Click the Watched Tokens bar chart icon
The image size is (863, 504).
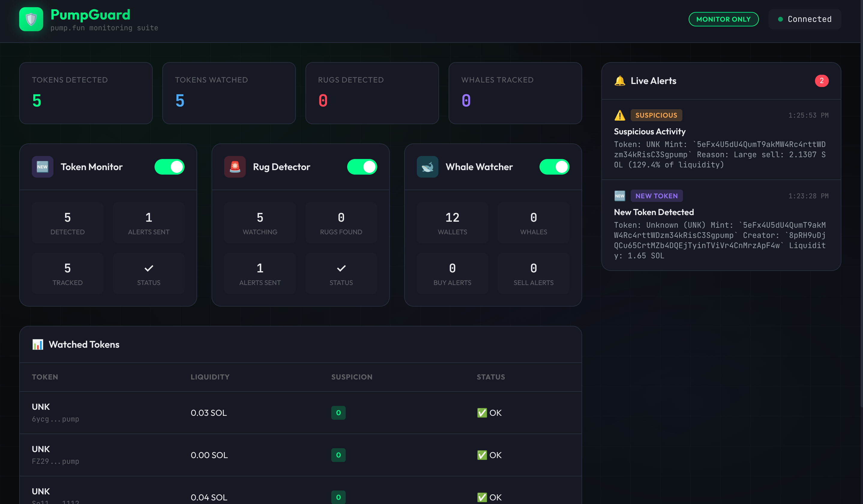[38, 344]
